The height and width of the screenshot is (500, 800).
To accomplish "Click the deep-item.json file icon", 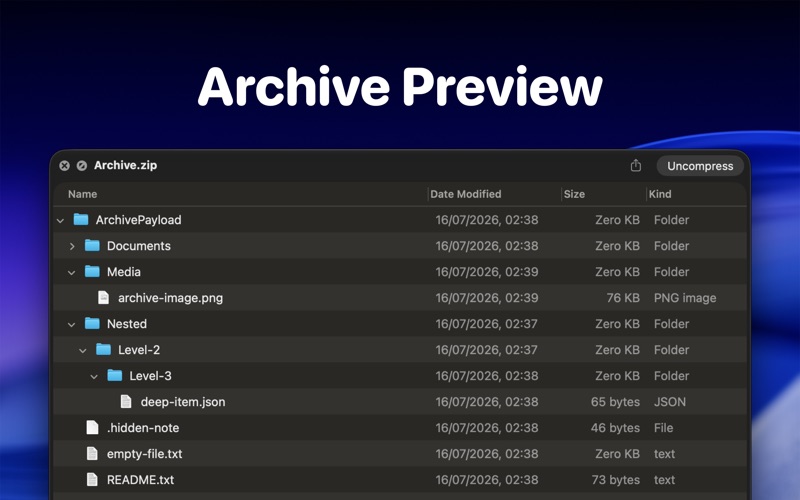I will click(x=126, y=402).
